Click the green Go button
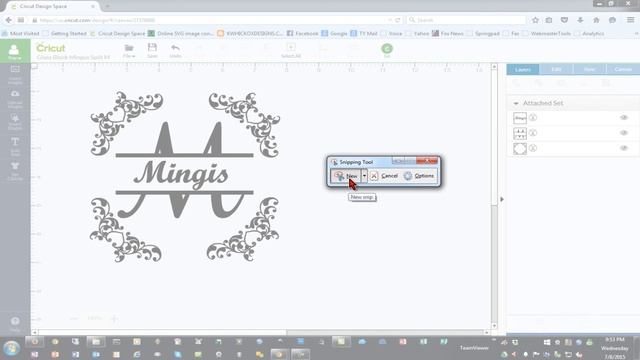640x360 pixels. [x=387, y=50]
